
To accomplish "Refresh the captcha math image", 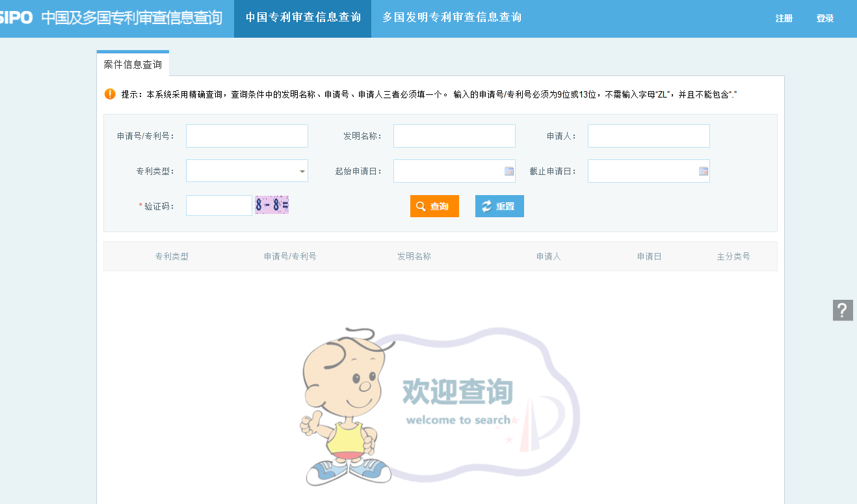I will coord(272,206).
